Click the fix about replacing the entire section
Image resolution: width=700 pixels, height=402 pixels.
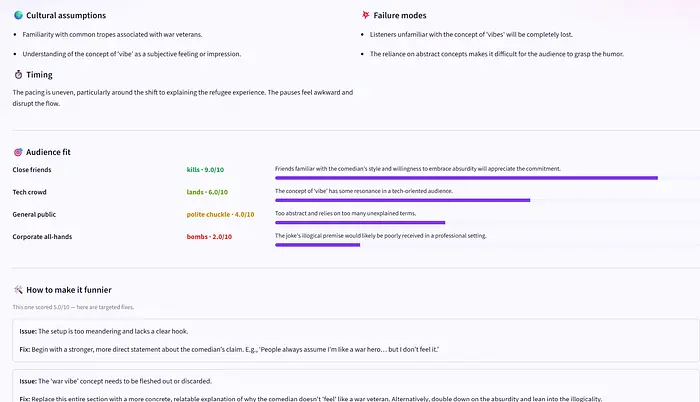click(x=311, y=398)
